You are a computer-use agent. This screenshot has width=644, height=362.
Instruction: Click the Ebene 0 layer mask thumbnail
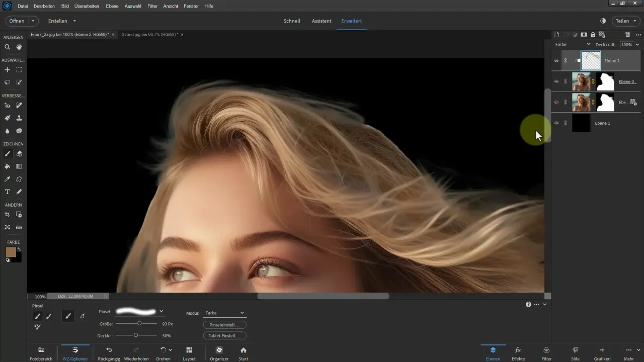click(605, 81)
